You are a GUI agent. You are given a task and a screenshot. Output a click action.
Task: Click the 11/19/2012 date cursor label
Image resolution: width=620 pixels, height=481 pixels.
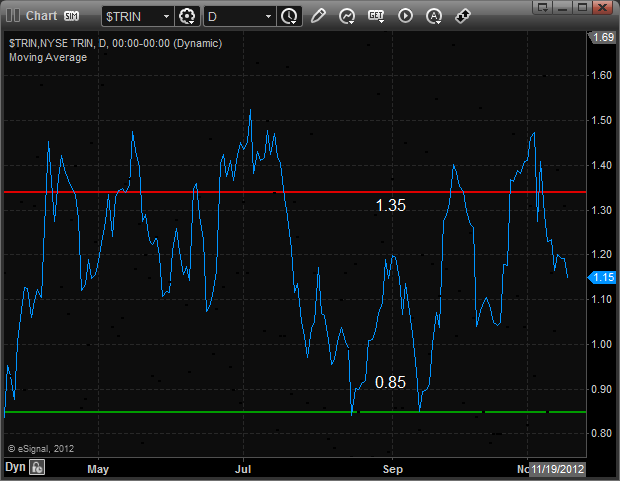pos(558,469)
